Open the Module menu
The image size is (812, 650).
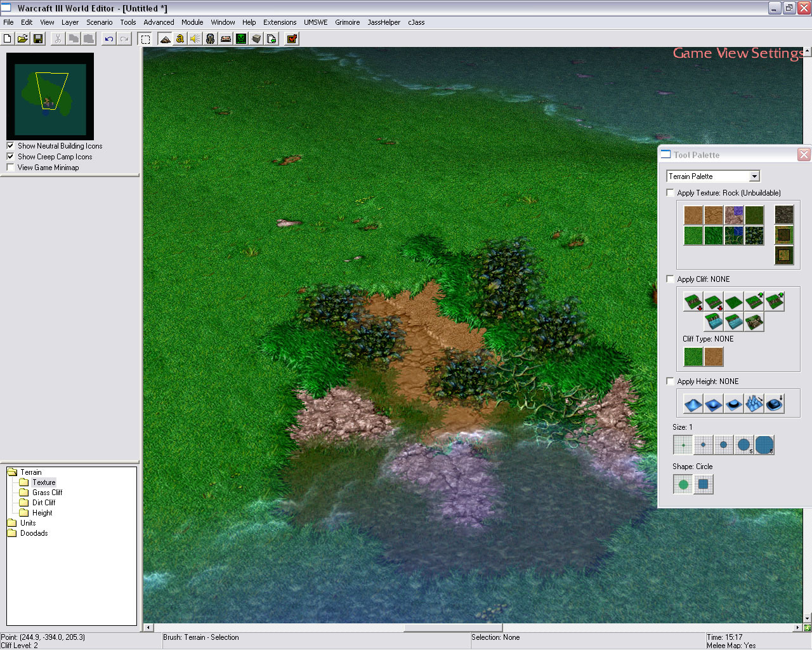192,22
